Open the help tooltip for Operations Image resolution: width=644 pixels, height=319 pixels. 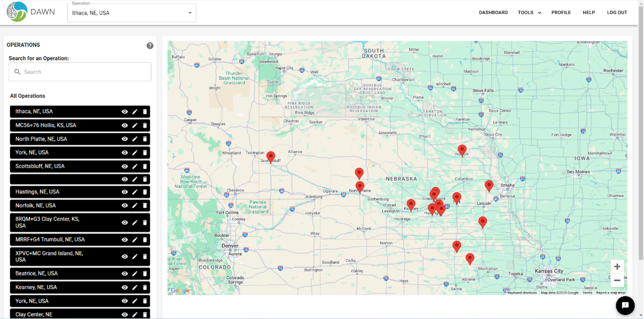tap(150, 46)
